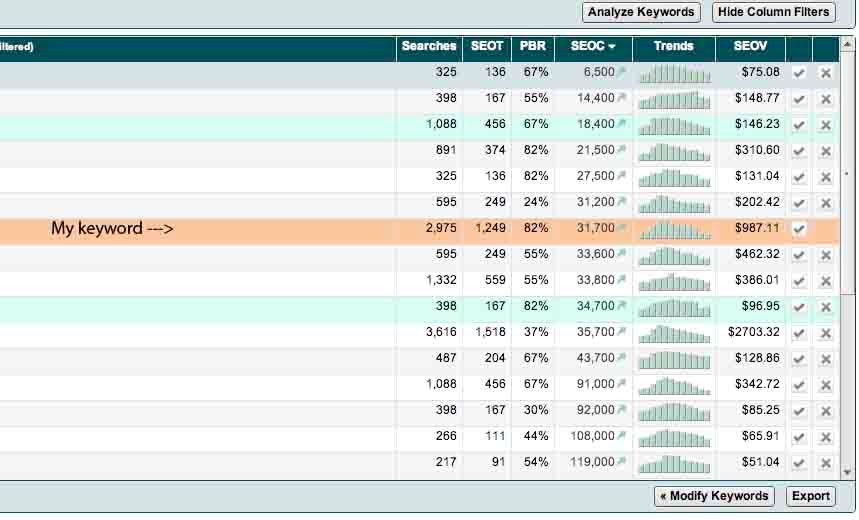The width and height of the screenshot is (859, 520).
Task: Click the arrow icon beside SEOC 6,500
Action: coord(622,73)
